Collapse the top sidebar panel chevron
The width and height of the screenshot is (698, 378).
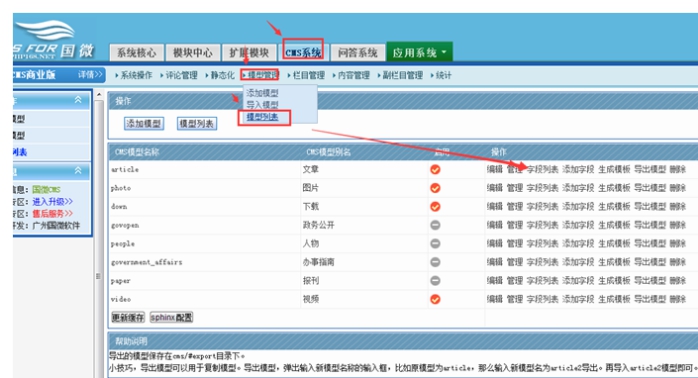click(x=78, y=100)
